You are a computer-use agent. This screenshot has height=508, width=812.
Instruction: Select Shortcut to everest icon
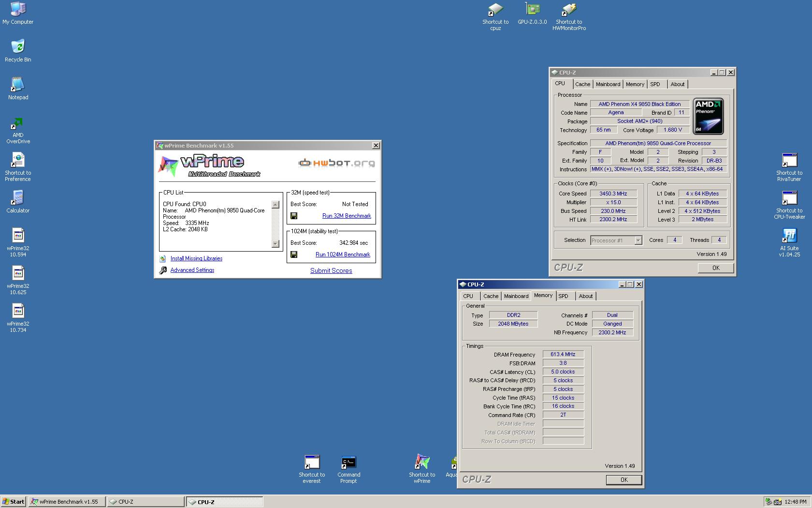tap(312, 469)
